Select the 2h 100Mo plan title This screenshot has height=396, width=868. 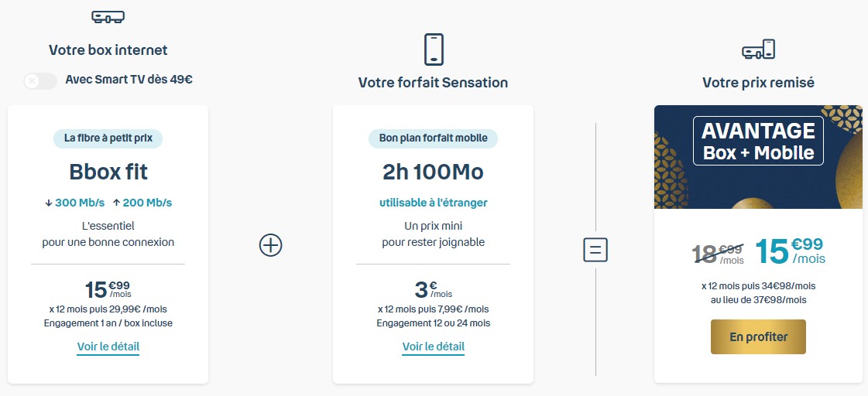pos(433,172)
